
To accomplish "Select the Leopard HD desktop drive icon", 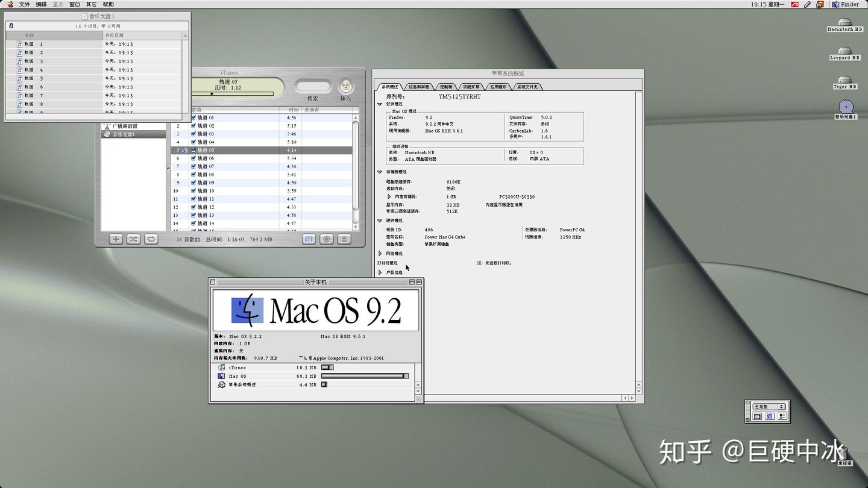I will 844,52.
